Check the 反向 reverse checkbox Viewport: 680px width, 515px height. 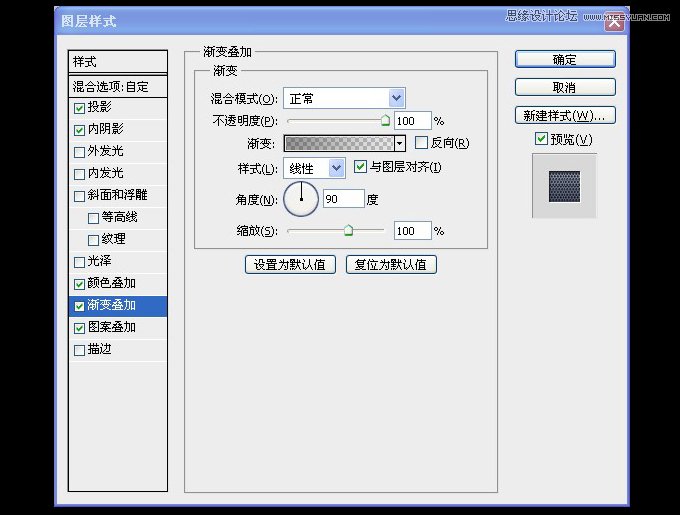point(421,143)
